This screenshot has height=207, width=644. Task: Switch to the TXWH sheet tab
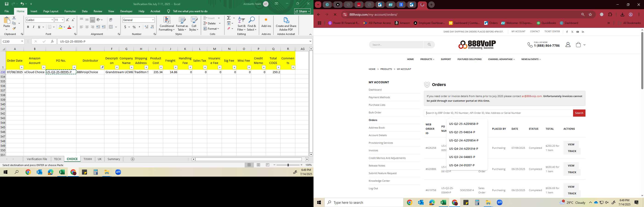[x=87, y=159]
